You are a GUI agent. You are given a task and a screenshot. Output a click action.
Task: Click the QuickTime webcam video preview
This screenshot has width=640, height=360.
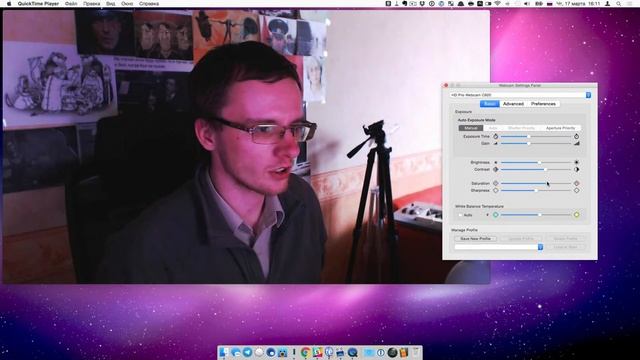point(246,146)
